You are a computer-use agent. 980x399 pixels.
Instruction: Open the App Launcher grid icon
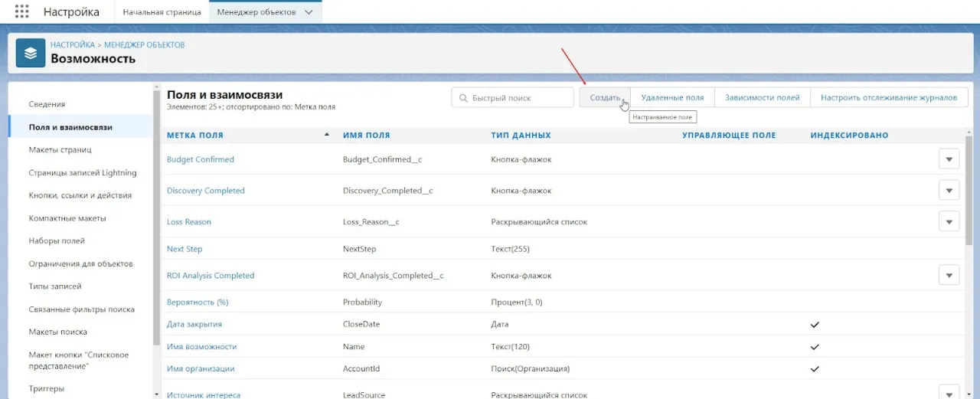pos(21,12)
